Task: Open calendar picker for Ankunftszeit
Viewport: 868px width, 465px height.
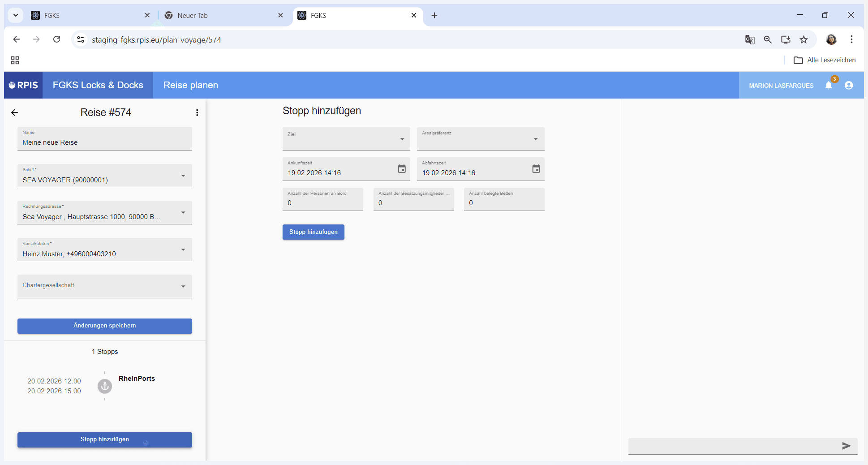Action: [x=402, y=169]
